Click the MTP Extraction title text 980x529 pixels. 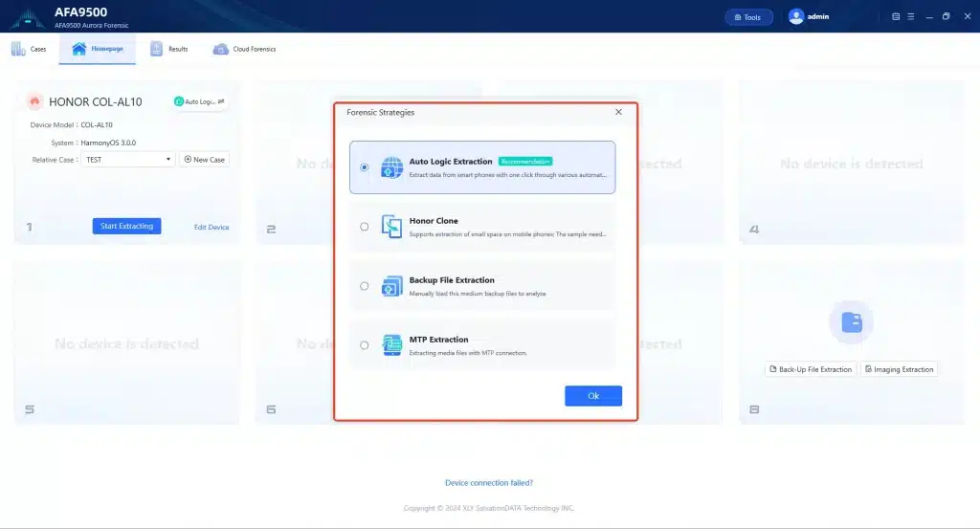[x=438, y=340]
